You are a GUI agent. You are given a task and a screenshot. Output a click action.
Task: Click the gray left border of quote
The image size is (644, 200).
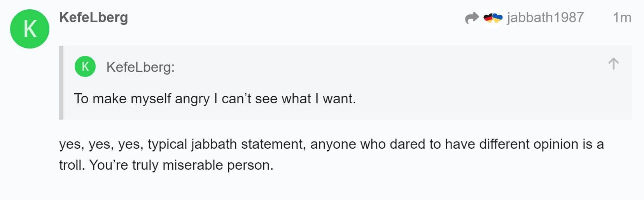point(61,83)
